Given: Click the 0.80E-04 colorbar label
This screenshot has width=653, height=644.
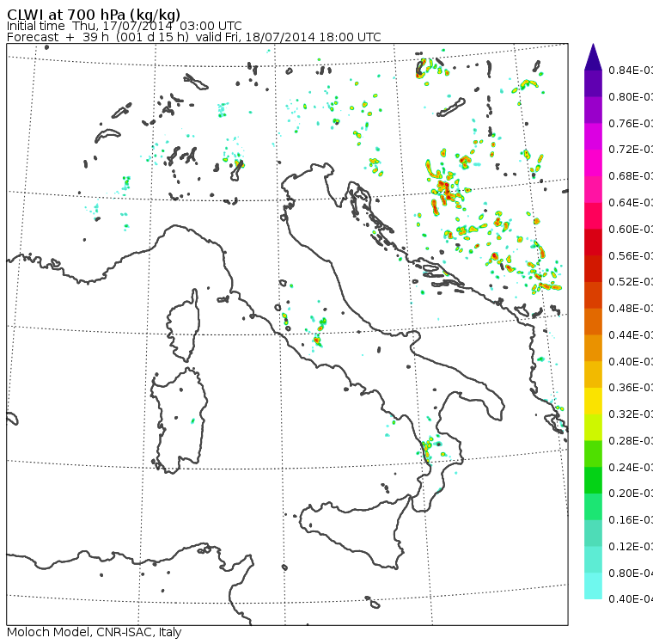Looking at the screenshot, I should tap(631, 573).
